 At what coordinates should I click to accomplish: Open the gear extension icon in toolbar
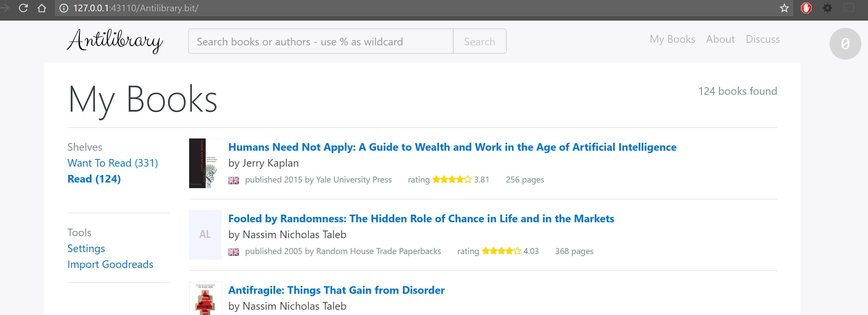pyautogui.click(x=827, y=8)
